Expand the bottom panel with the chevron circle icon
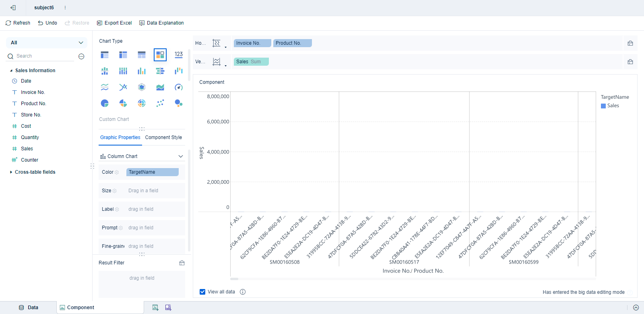644x314 pixels. 636,308
